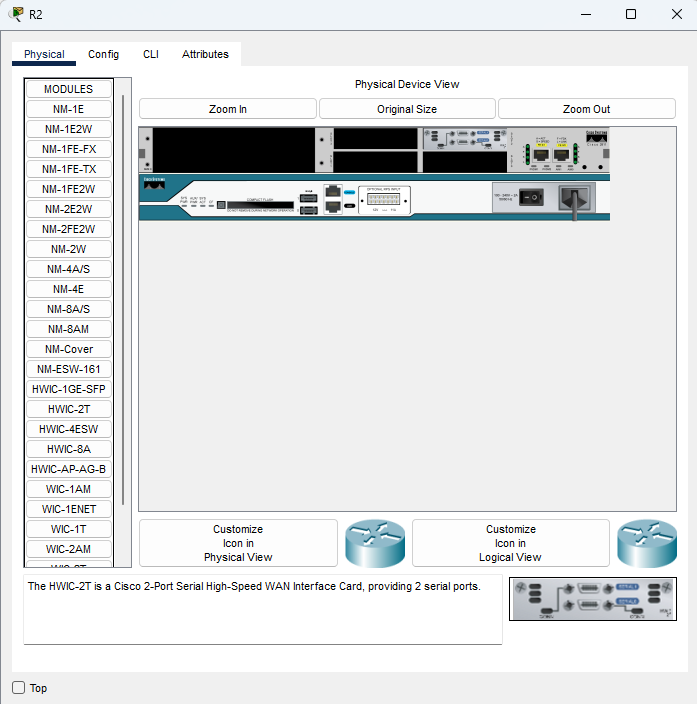Select the NM-8AM module
The width and height of the screenshot is (697, 704).
69,329
